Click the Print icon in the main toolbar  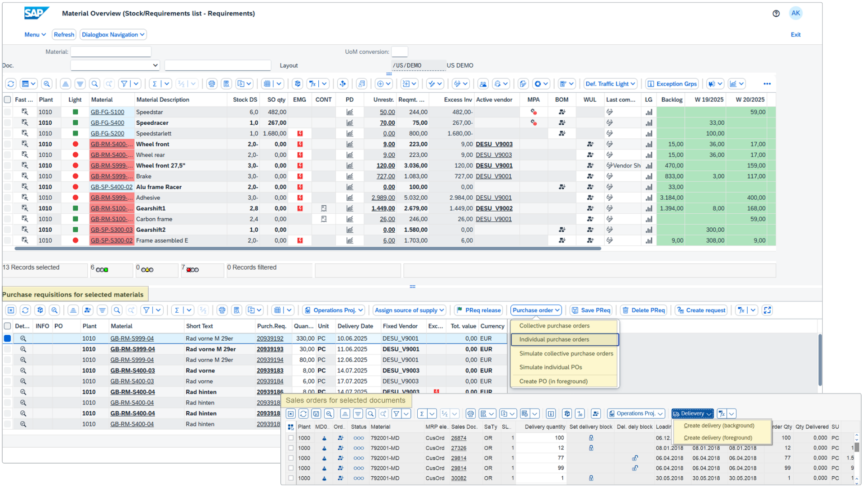(212, 84)
